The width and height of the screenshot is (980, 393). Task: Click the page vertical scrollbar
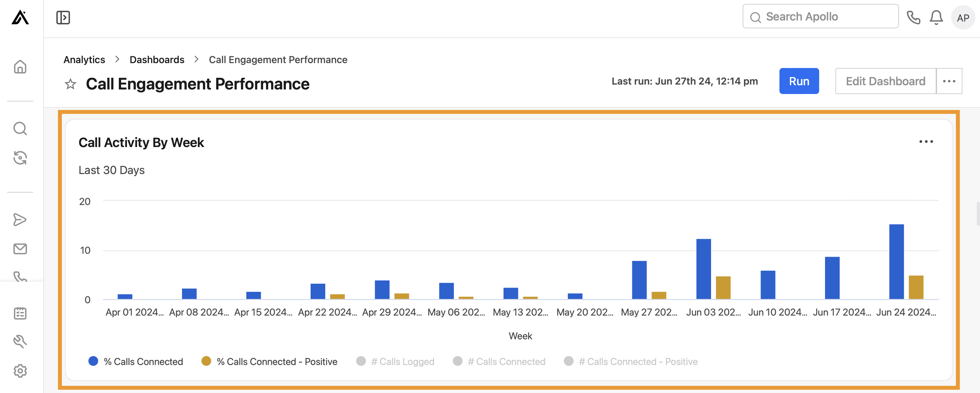[978, 214]
